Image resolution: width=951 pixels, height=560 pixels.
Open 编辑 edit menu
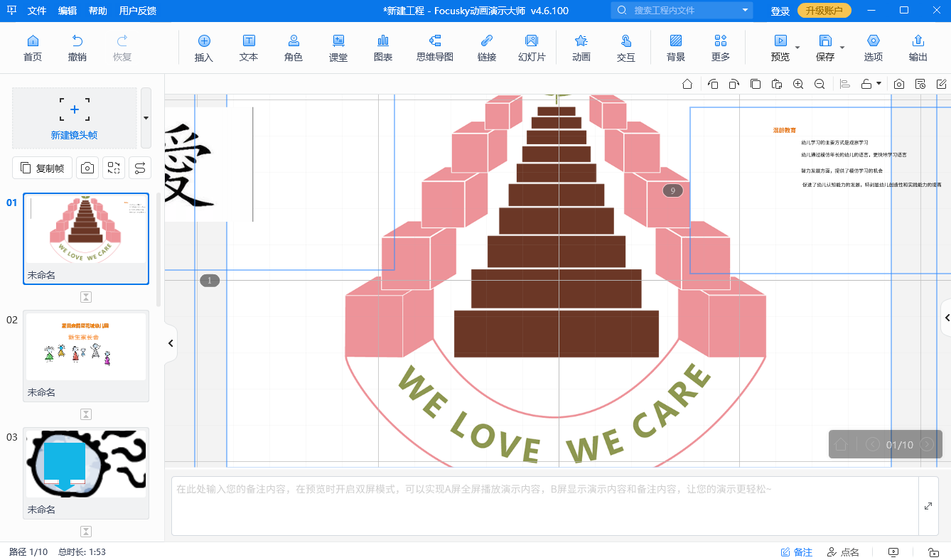point(68,11)
